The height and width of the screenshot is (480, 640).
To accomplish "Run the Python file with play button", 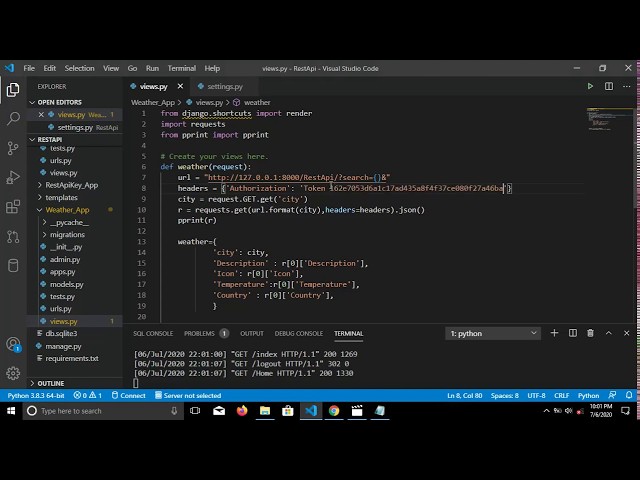I will pos(590,87).
